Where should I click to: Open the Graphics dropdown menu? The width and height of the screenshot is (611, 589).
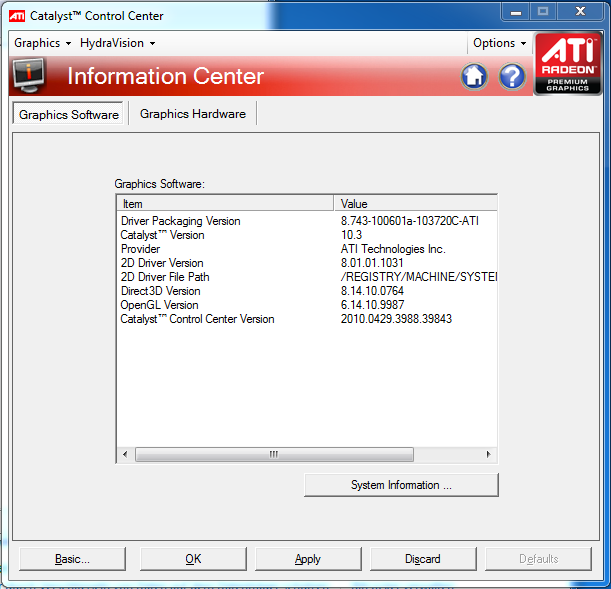tap(42, 43)
